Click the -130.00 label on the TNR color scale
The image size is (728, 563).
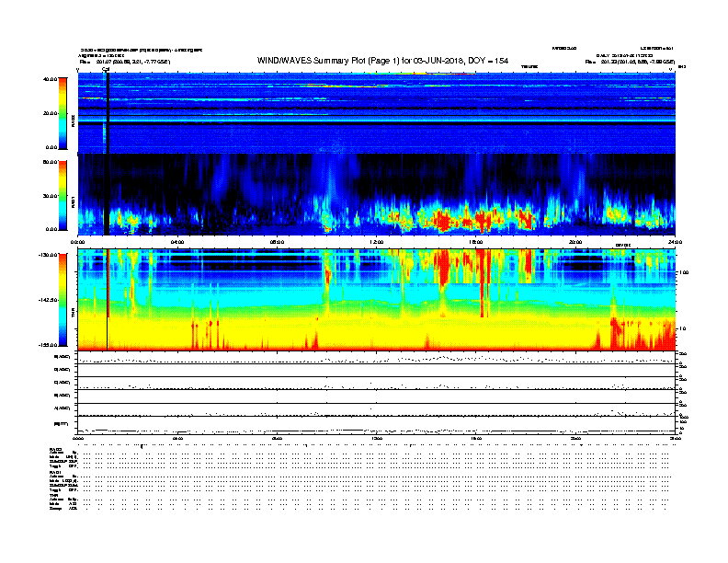click(x=48, y=255)
